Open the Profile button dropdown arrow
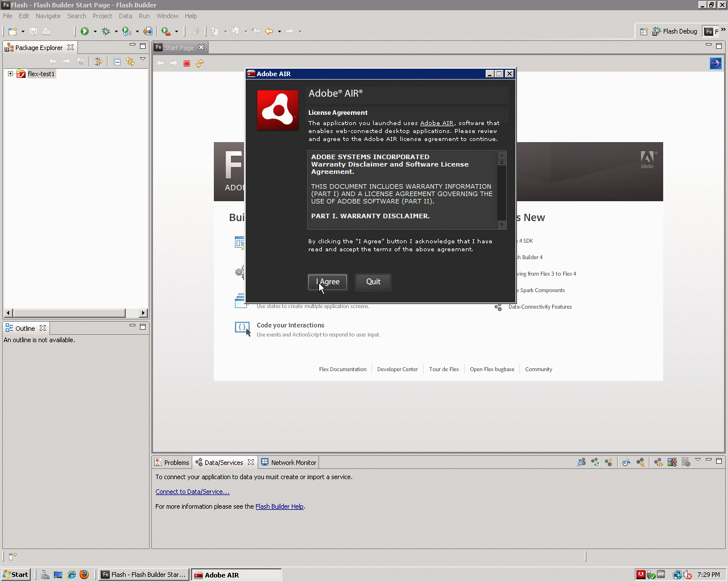 (137, 31)
